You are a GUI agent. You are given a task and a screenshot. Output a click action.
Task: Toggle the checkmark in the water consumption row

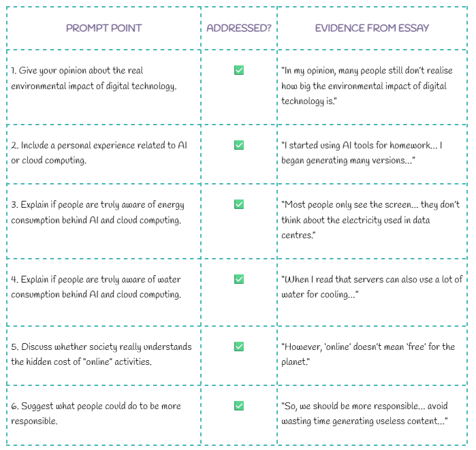[x=239, y=279]
